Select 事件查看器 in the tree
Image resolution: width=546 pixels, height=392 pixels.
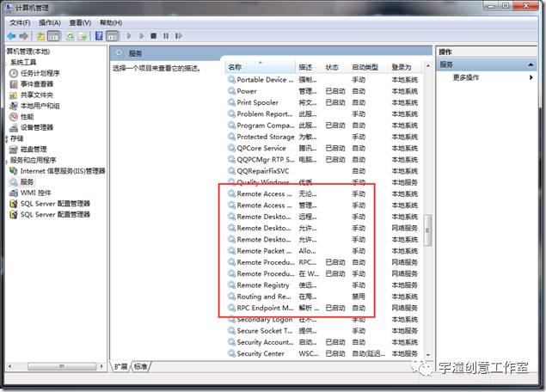(31, 84)
